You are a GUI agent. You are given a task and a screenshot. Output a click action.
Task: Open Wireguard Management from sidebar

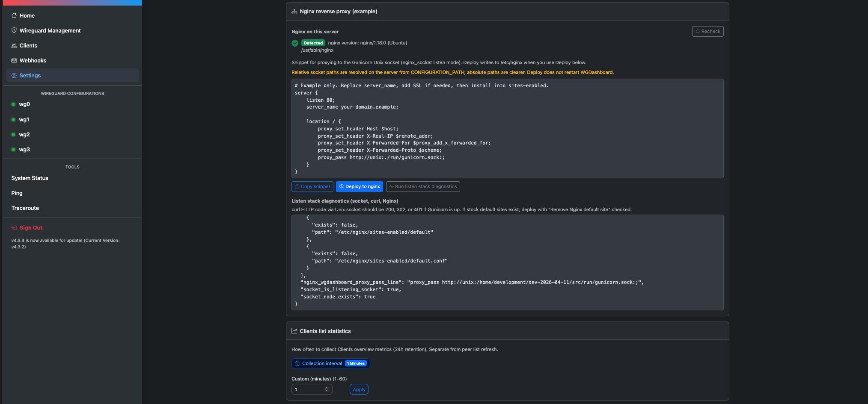point(72,30)
